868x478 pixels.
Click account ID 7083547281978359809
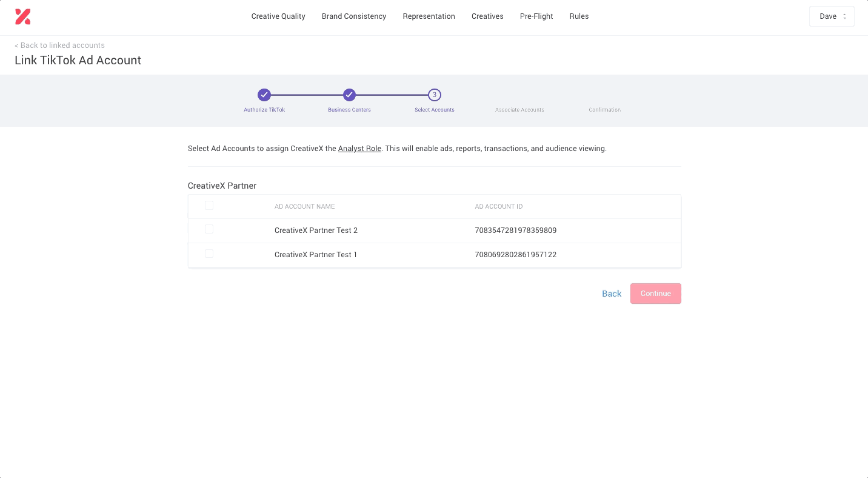click(x=516, y=231)
